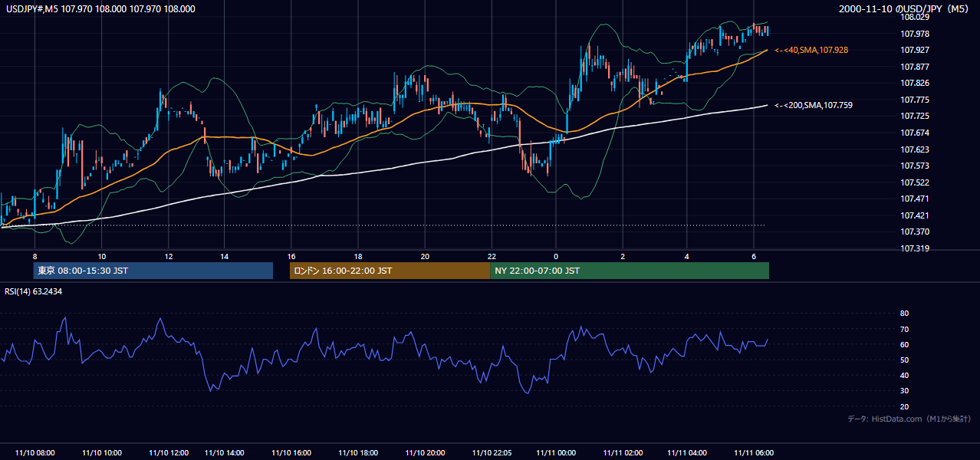Click the 11/10 12:00 bottom time label
980x460 pixels.
coord(169,453)
